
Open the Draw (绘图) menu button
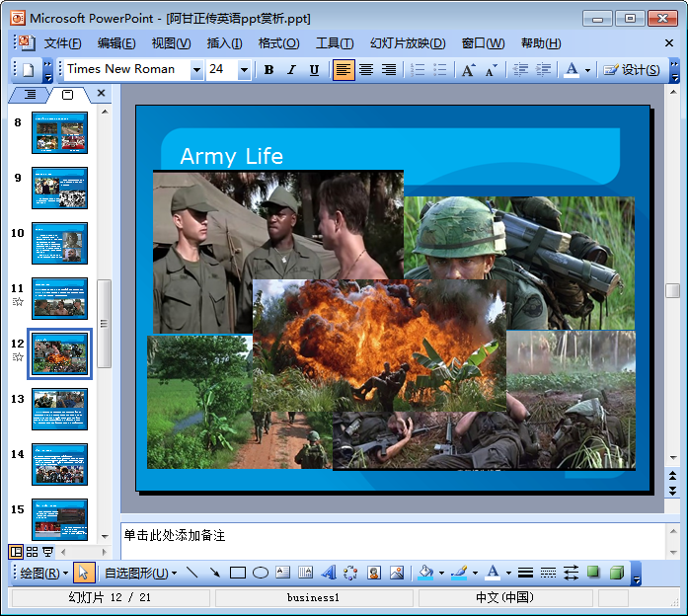(x=43, y=573)
